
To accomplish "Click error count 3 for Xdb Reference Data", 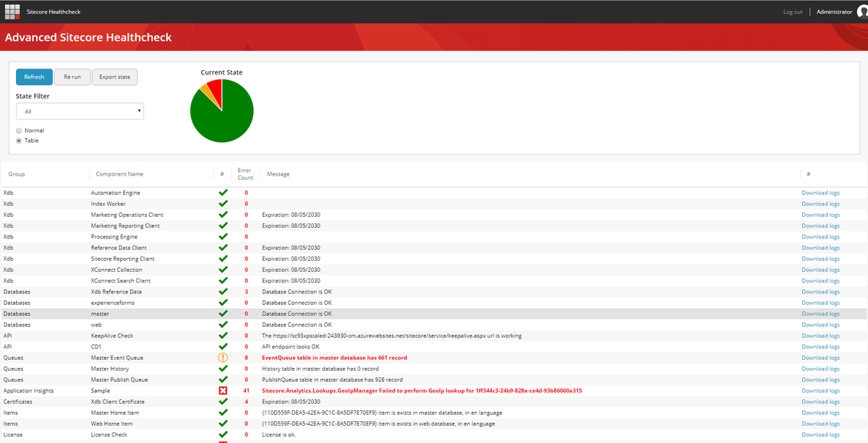I will click(246, 292).
